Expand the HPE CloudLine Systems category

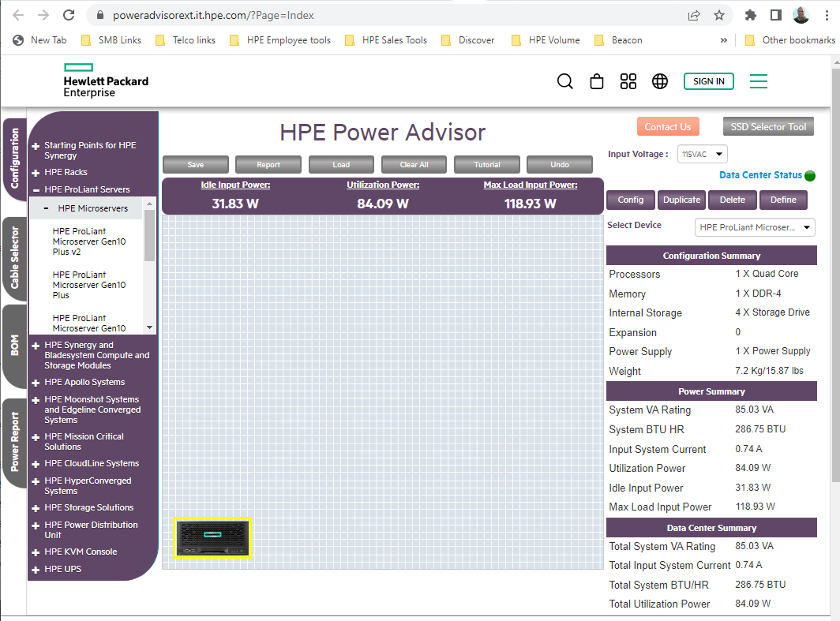(x=36, y=464)
